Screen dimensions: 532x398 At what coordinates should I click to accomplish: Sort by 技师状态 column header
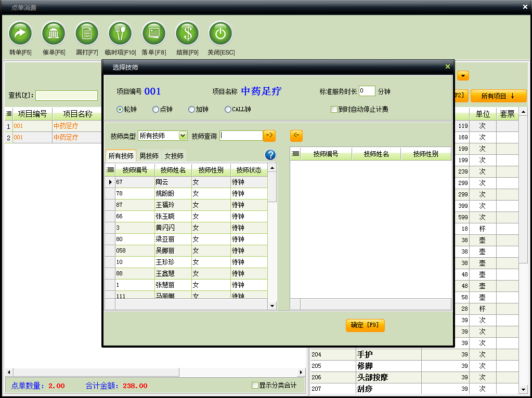pyautogui.click(x=249, y=170)
